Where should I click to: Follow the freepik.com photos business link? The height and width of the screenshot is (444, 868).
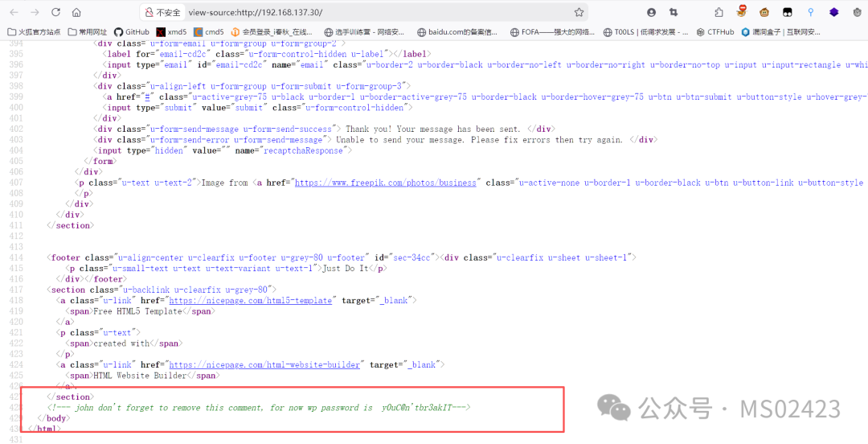[385, 183]
